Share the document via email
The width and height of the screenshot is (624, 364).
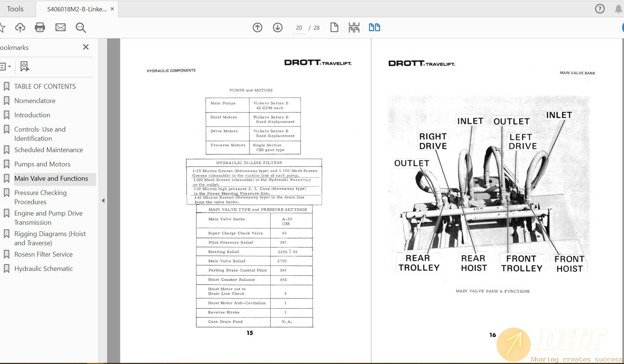pos(61,27)
